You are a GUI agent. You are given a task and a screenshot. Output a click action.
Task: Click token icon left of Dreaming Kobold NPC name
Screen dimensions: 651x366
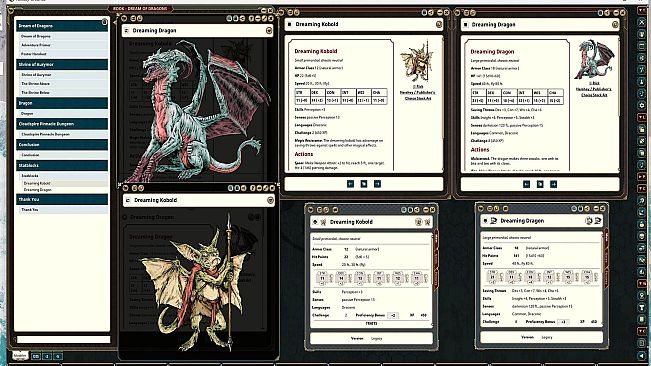(323, 222)
